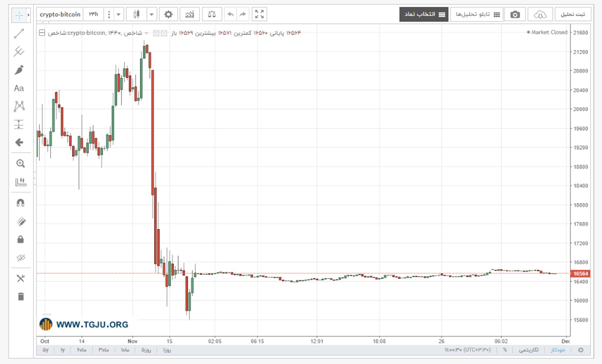Toggle hide all drawings eye icon
Image resolution: width=602 pixels, height=364 pixels.
(x=20, y=258)
